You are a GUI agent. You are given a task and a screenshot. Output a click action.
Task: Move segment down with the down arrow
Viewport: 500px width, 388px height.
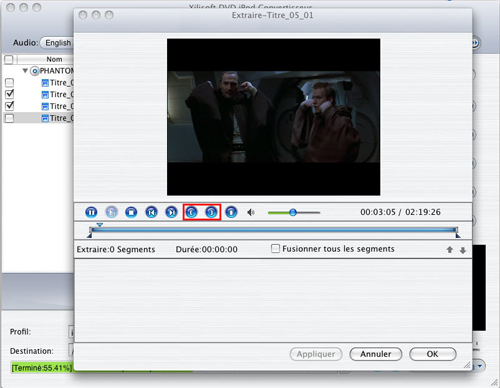(463, 250)
